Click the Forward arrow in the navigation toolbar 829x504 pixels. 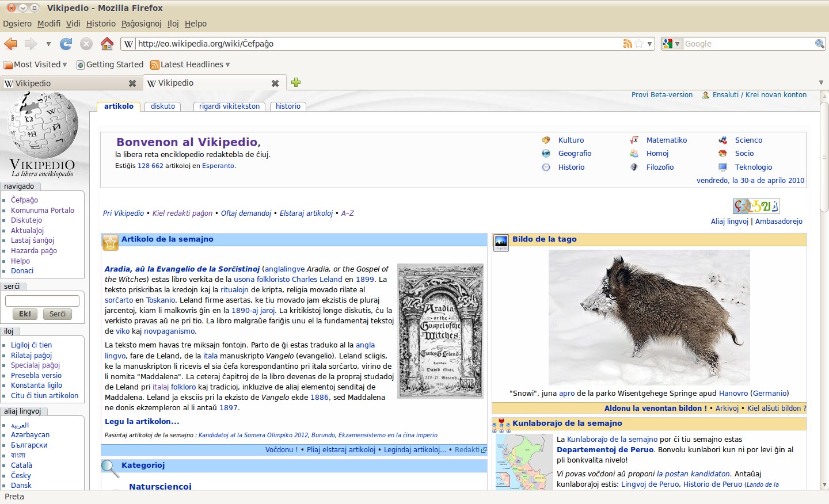coord(31,44)
